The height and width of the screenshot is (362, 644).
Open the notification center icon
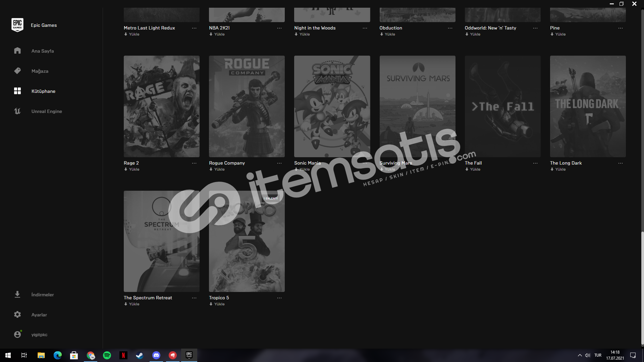click(x=633, y=355)
